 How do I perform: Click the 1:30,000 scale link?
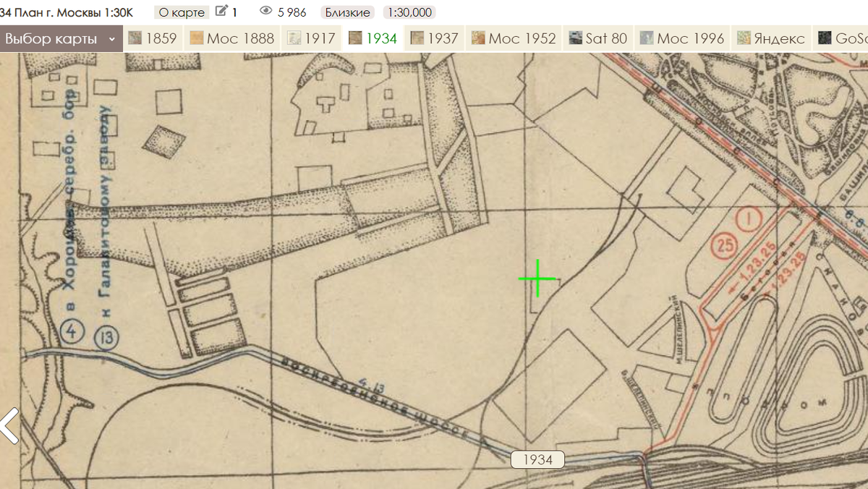coord(409,12)
